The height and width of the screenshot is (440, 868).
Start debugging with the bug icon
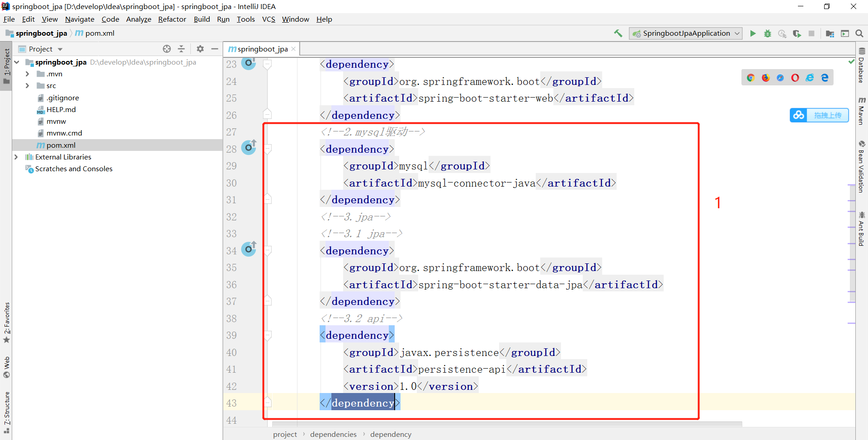(768, 33)
